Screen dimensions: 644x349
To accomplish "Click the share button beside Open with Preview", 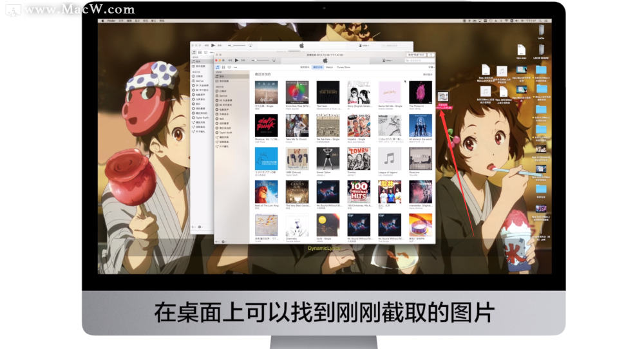I will (430, 55).
